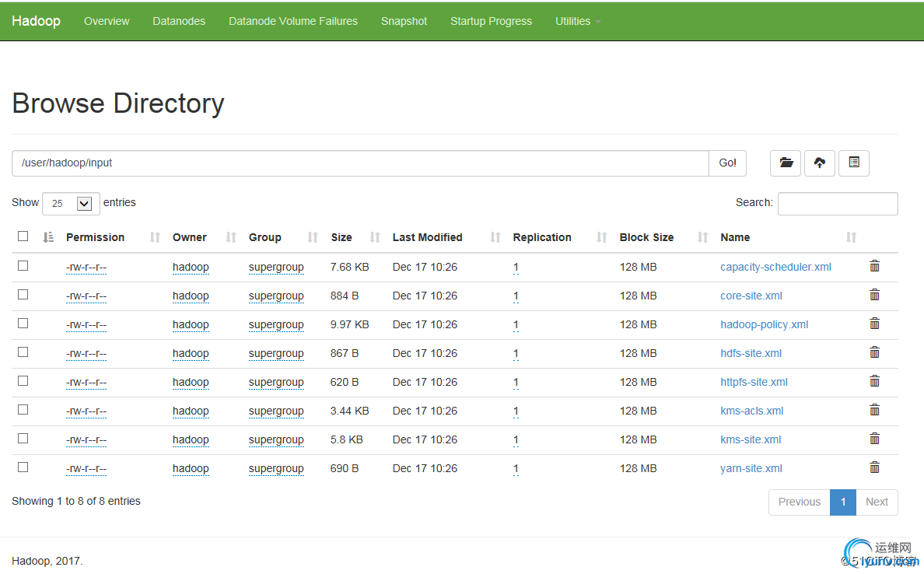Check the box for yarn-site.xml
Viewport: 924px width, 574px height.
tap(23, 467)
